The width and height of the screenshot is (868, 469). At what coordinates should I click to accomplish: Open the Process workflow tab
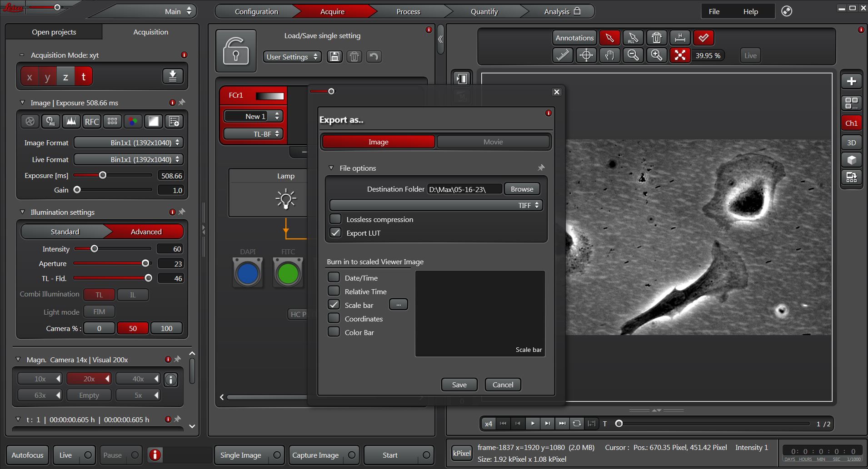pyautogui.click(x=408, y=11)
